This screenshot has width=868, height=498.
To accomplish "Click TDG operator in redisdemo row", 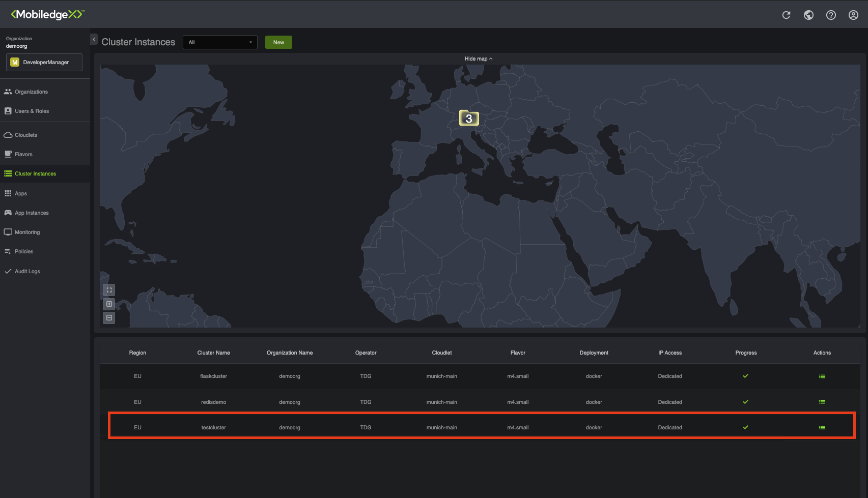I will coord(366,402).
